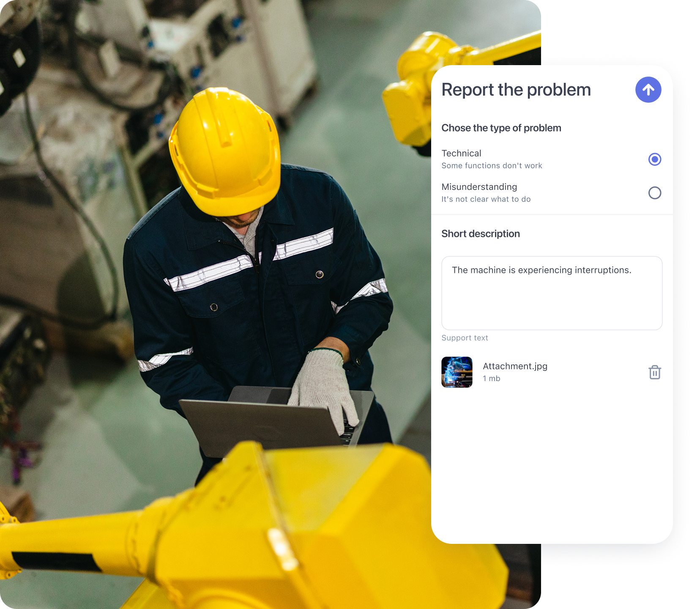
Task: Click the blue upward arrow submit button
Action: pos(648,90)
